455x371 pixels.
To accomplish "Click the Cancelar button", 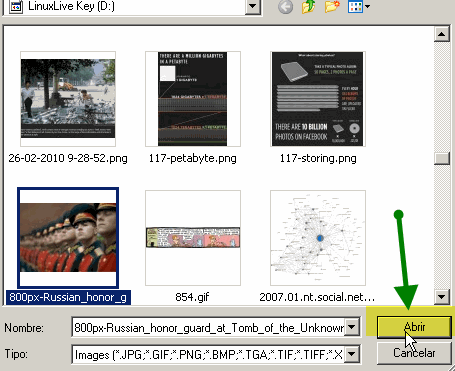I will click(x=414, y=353).
